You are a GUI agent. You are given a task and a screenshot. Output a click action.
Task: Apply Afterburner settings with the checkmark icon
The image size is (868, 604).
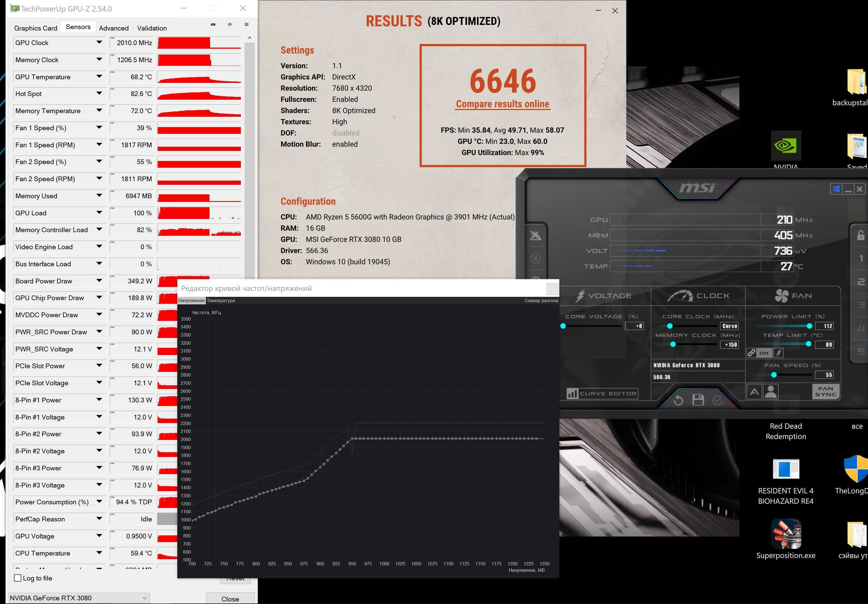click(717, 400)
